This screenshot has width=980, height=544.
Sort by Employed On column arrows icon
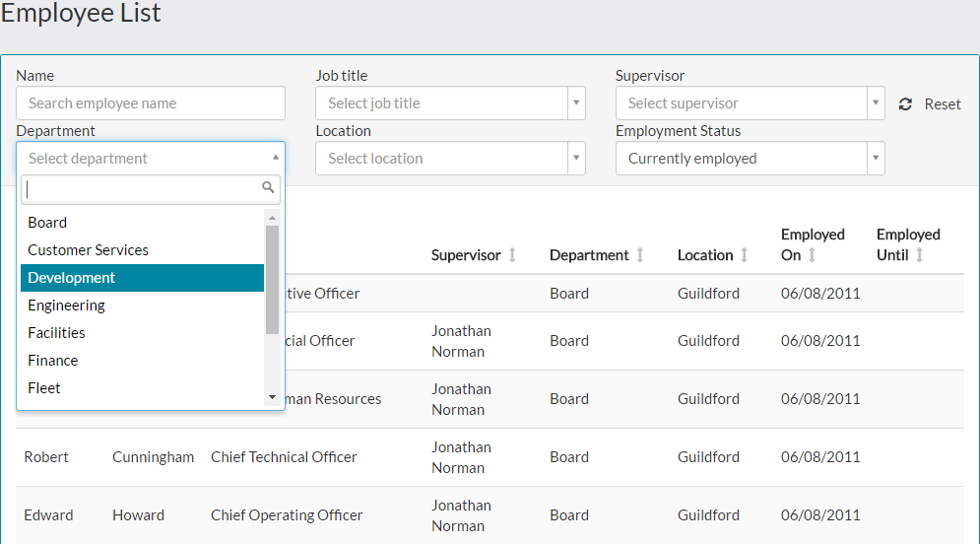pyautogui.click(x=813, y=255)
